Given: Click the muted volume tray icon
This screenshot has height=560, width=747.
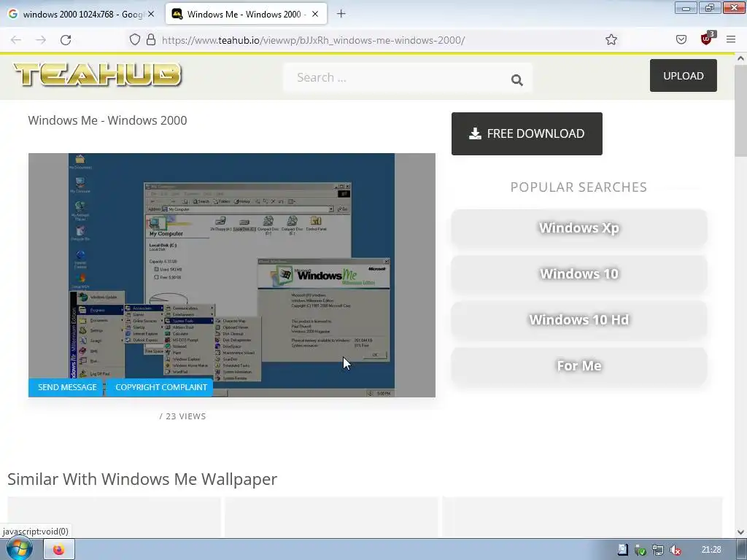Looking at the screenshot, I should point(675,550).
